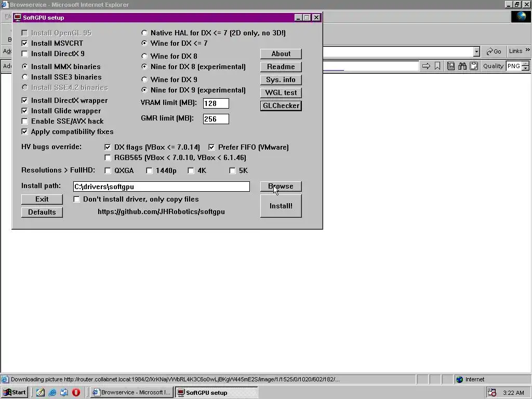
Task: Click the clipboard icon in Browservice toolbar
Action: pos(474,66)
